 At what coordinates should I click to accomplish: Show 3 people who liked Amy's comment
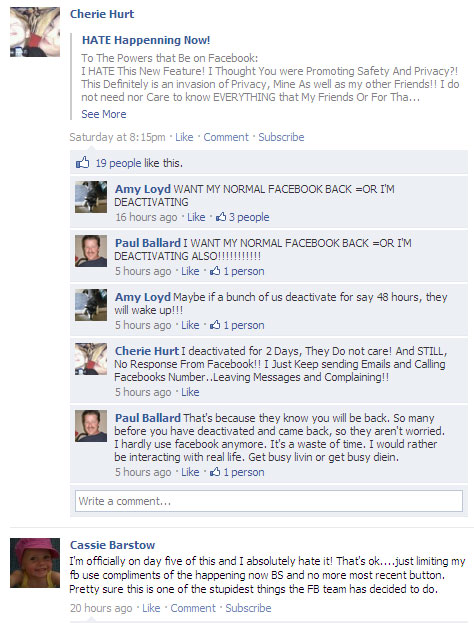pyautogui.click(x=249, y=217)
